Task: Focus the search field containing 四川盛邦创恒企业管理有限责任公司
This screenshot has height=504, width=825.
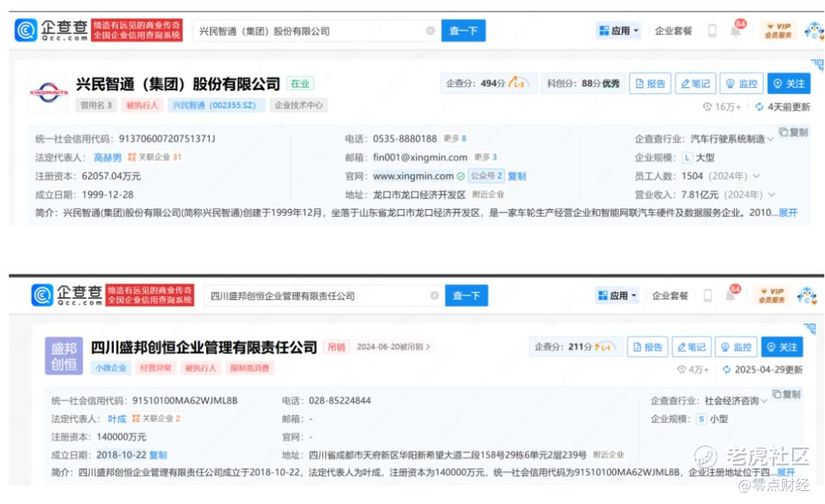Action: [x=325, y=295]
